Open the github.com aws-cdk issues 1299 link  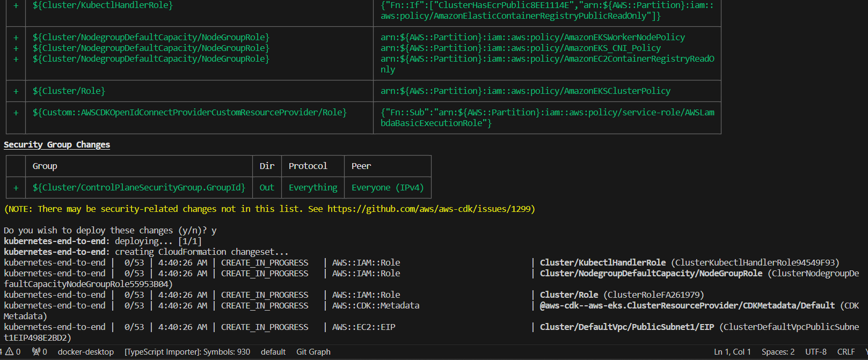(429, 209)
